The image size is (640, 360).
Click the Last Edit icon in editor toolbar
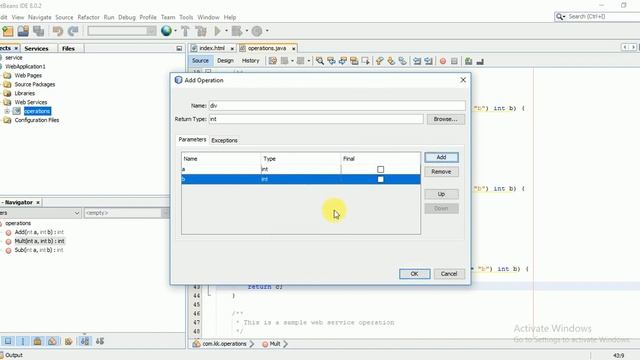[273, 61]
